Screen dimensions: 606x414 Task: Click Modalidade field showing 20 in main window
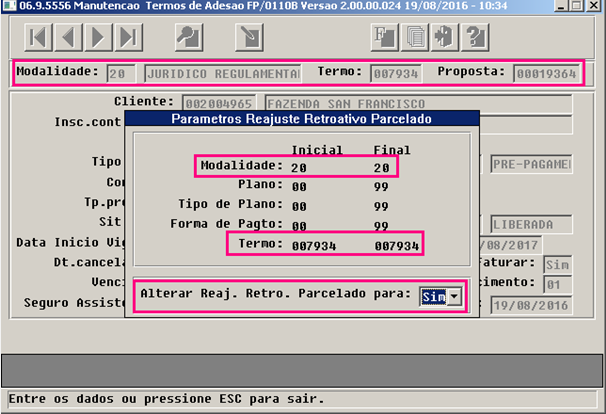click(121, 73)
